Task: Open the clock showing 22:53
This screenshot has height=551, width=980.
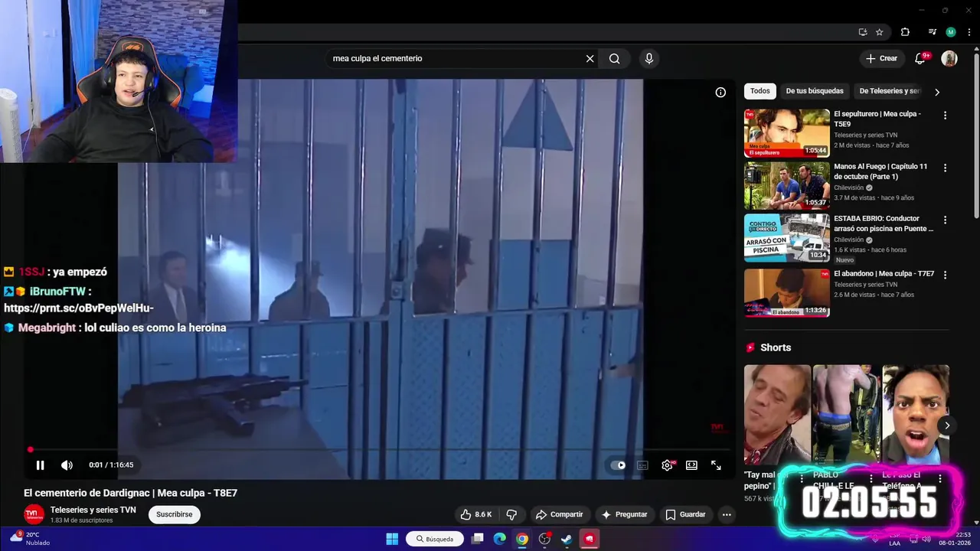Action: click(955, 539)
